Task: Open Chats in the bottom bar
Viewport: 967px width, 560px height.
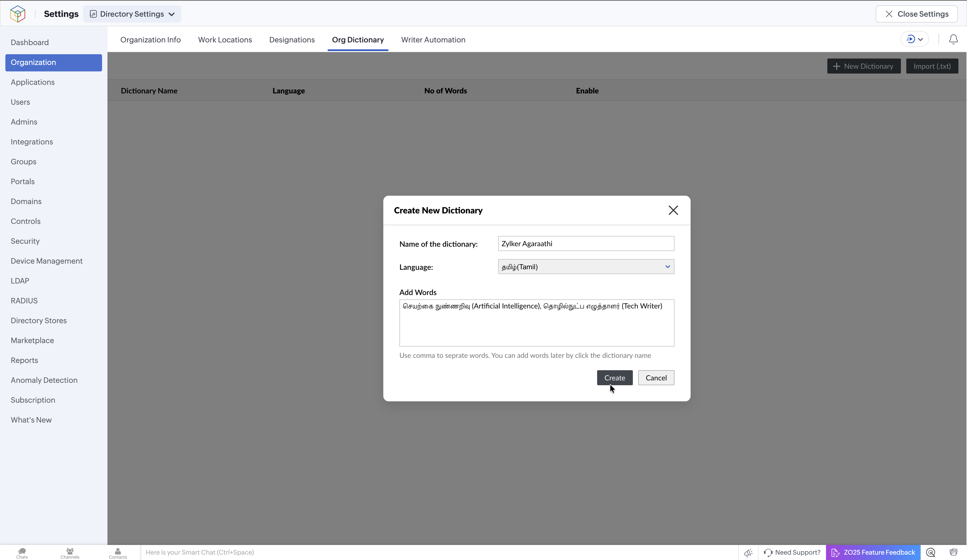Action: tap(22, 553)
